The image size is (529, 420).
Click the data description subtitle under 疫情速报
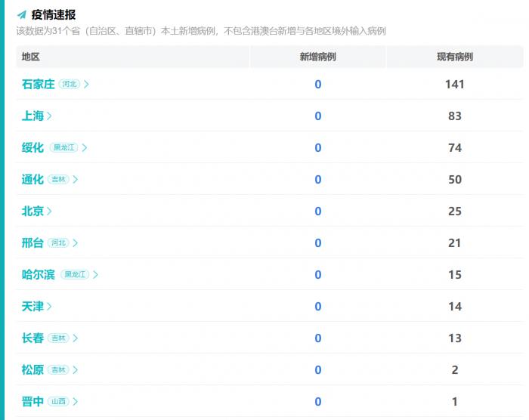[x=201, y=31]
